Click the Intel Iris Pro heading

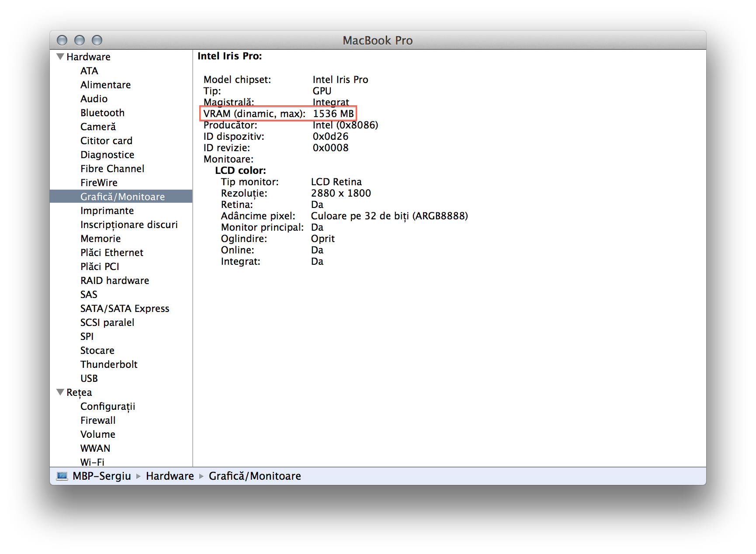point(230,56)
